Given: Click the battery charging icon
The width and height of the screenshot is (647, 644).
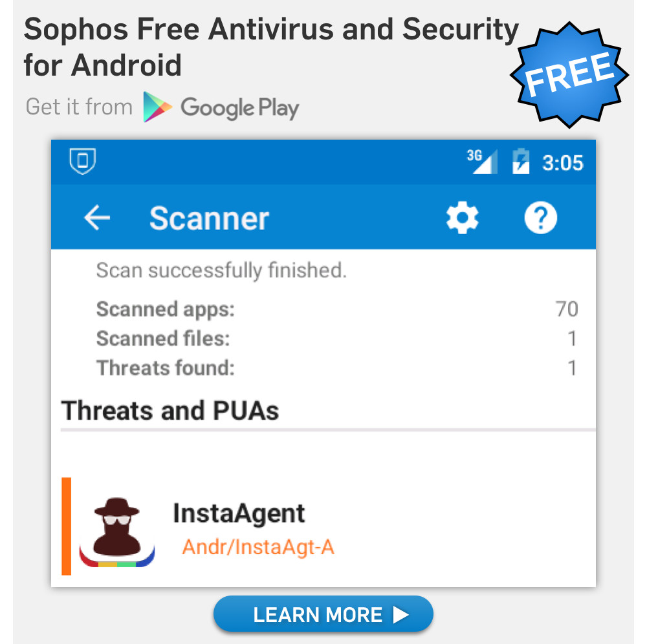Looking at the screenshot, I should pos(521,161).
